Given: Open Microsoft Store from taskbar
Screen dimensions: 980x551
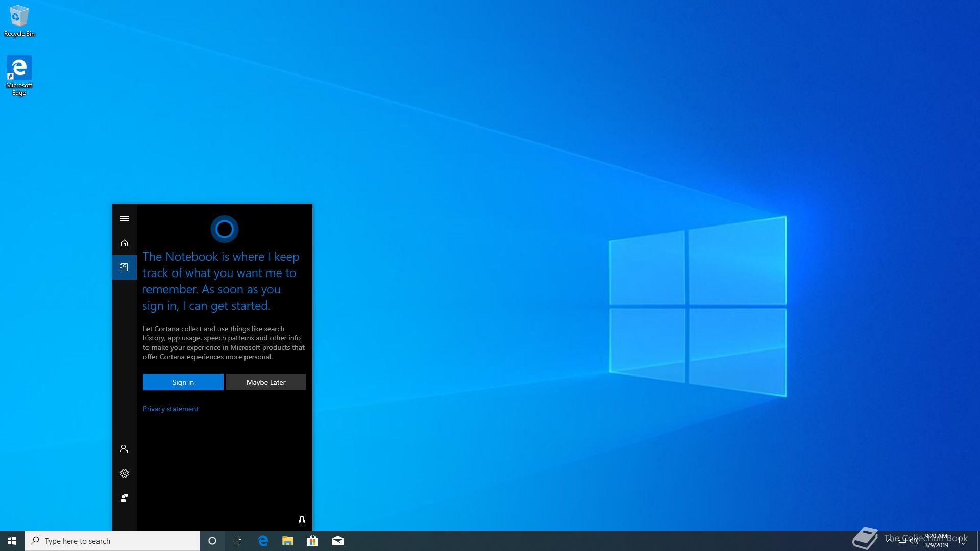Looking at the screenshot, I should [x=312, y=541].
